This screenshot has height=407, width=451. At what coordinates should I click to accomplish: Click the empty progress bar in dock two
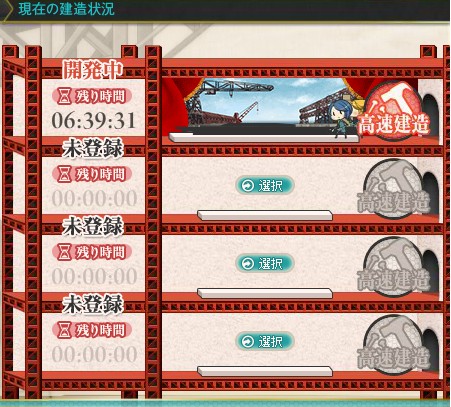tap(265, 215)
